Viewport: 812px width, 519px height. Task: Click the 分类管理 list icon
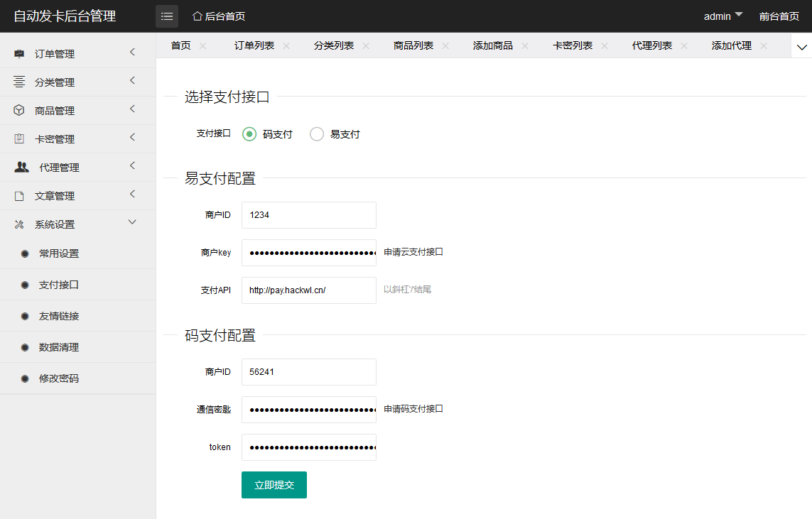19,82
